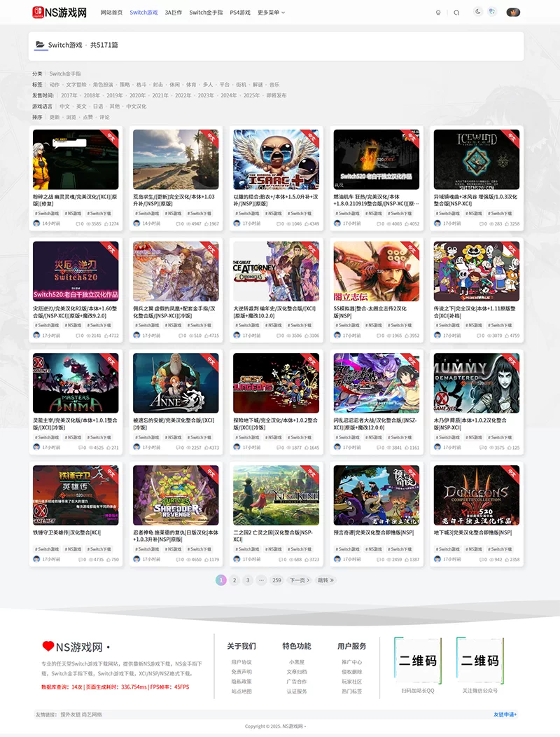The width and height of the screenshot is (560, 737).
Task: Open 推广中心 footer link
Action: point(352,662)
